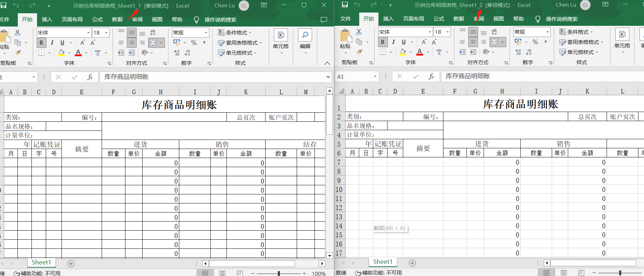Open Name Box dropdown in right window
Screen dimensions: 644x276
pyautogui.click(x=375, y=76)
